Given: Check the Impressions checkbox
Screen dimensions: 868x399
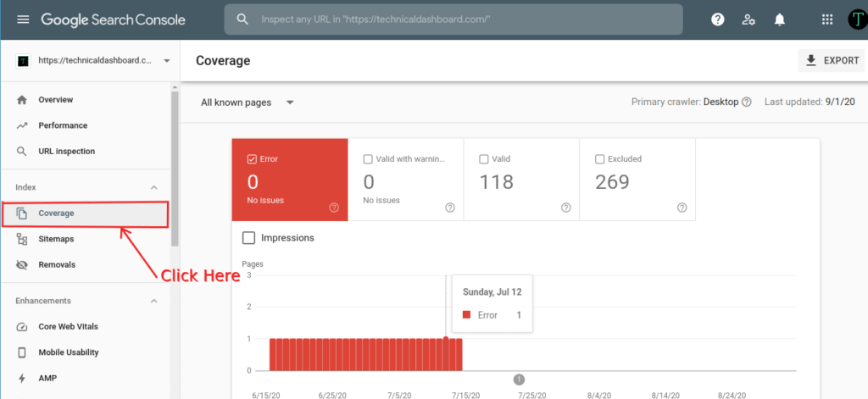Looking at the screenshot, I should pos(249,238).
